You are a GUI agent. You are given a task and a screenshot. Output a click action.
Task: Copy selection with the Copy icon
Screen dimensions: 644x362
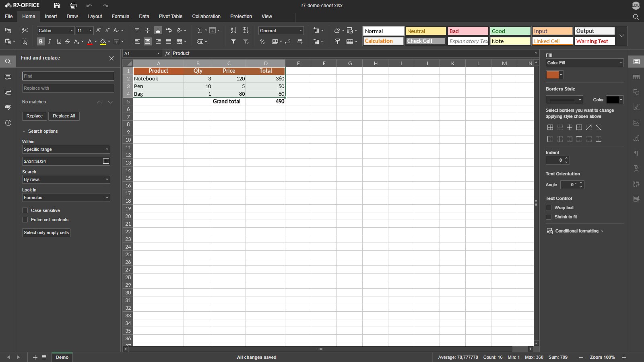pyautogui.click(x=8, y=31)
